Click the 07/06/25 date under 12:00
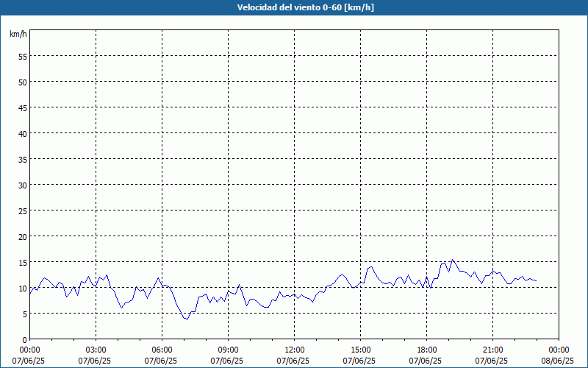Image resolution: width=588 pixels, height=368 pixels. 293,361
